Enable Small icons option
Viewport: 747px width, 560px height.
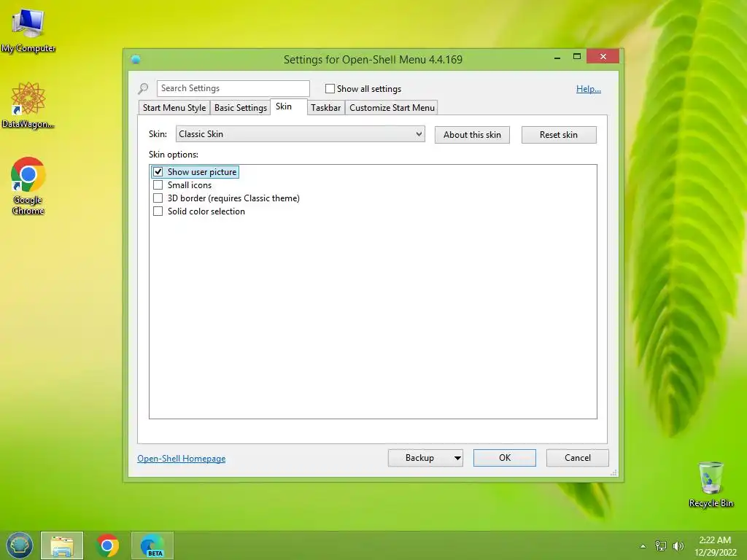tap(158, 184)
